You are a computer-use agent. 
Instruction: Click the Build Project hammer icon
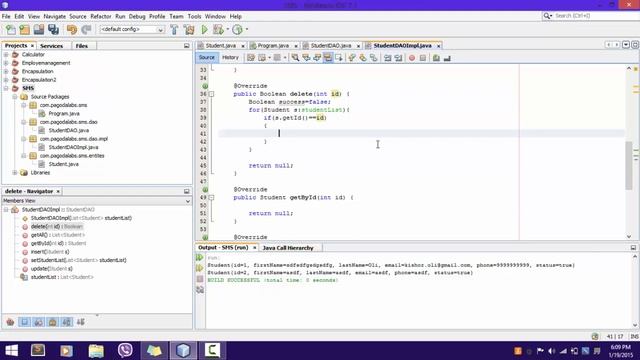[x=174, y=29]
